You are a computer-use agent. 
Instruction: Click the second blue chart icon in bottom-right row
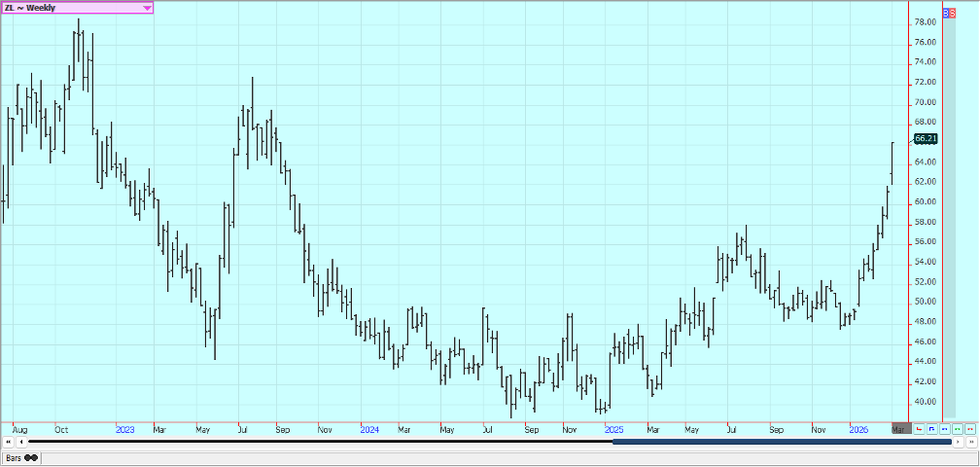[944, 428]
